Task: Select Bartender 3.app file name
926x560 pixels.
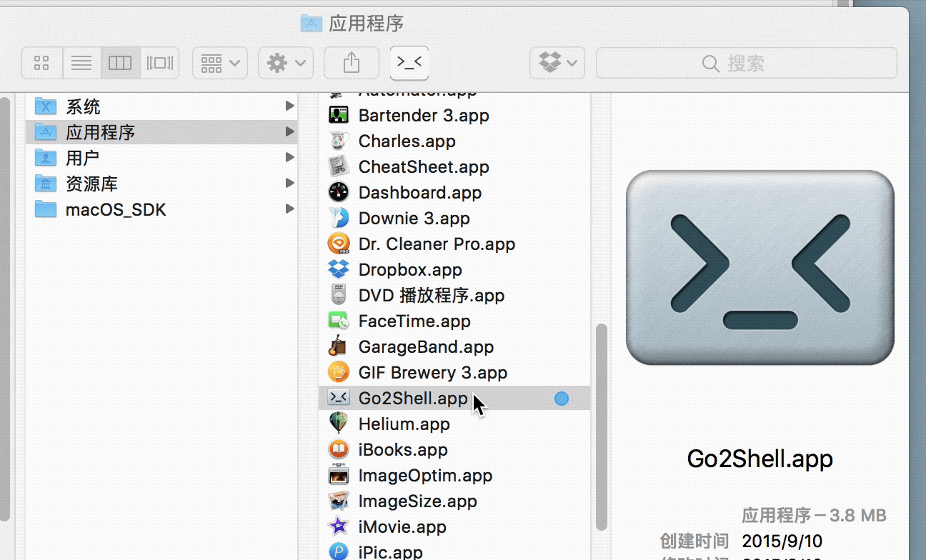Action: pyautogui.click(x=424, y=115)
